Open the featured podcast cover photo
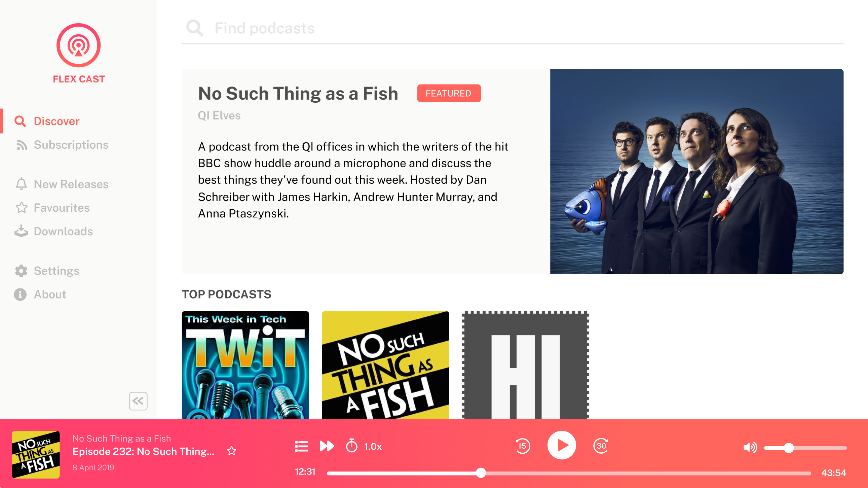The width and height of the screenshot is (868, 488). click(x=697, y=171)
